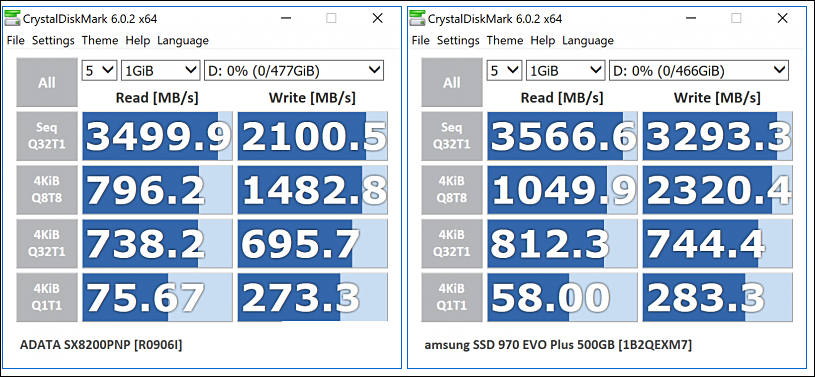Start Seq Q32T1 test in Samsung window
Viewport: 815px width, 377px height.
tap(452, 136)
